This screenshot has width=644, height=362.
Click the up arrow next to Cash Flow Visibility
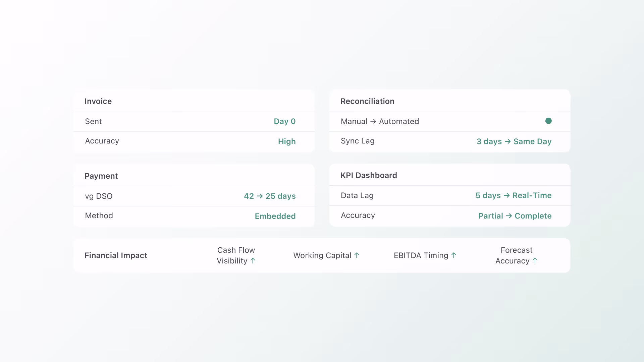tap(253, 261)
